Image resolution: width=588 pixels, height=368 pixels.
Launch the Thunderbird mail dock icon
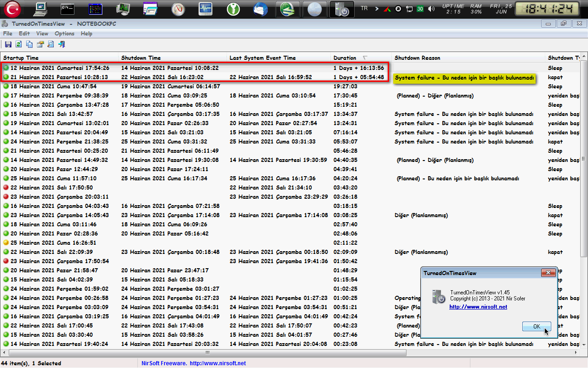(x=260, y=9)
